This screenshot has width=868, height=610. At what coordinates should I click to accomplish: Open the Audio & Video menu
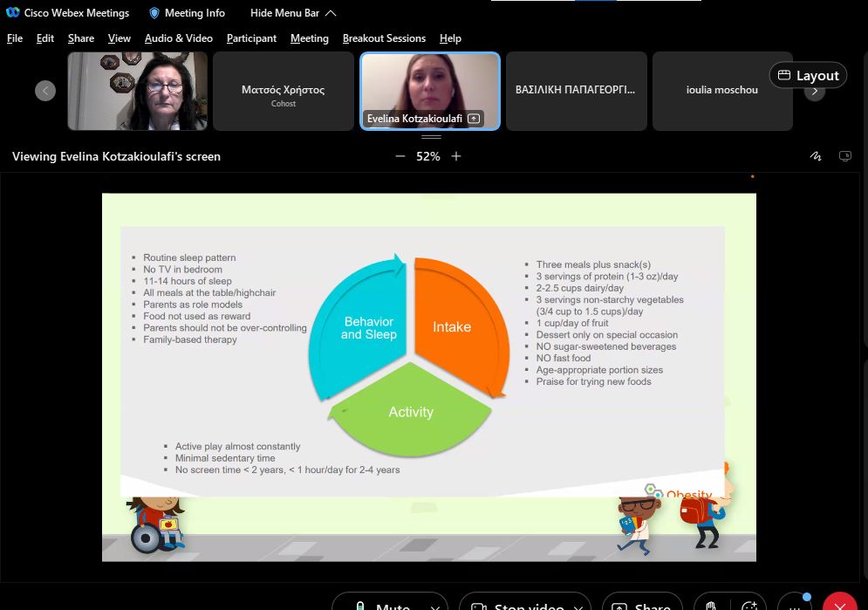point(178,38)
